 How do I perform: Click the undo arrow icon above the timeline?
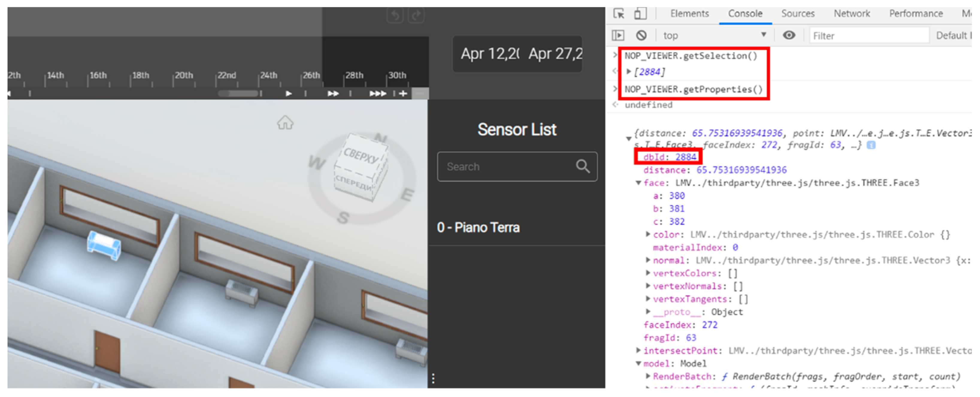395,15
